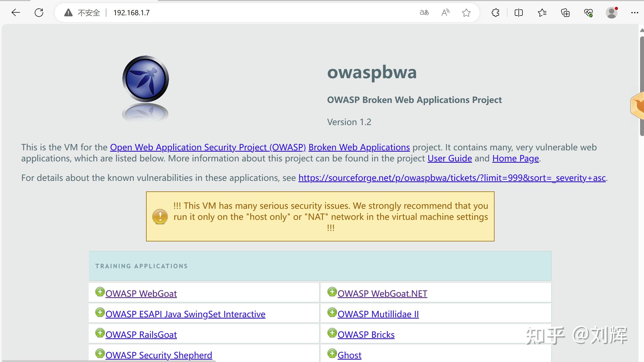Screen dimensions: 644x362
Task: Open the user profile avatar
Action: [x=612, y=13]
